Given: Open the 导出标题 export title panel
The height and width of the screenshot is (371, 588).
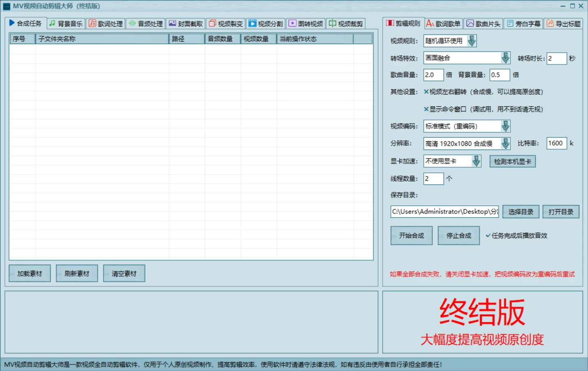Looking at the screenshot, I should tap(563, 23).
